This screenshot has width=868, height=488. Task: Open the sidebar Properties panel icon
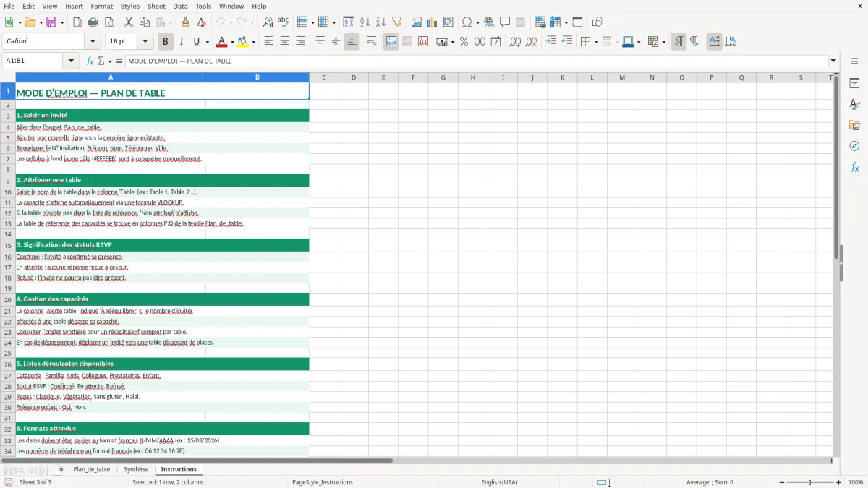[854, 84]
